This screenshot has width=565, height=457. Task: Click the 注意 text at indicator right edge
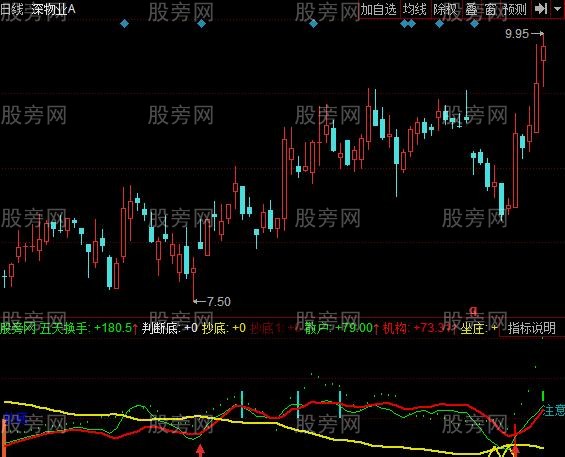click(x=554, y=411)
